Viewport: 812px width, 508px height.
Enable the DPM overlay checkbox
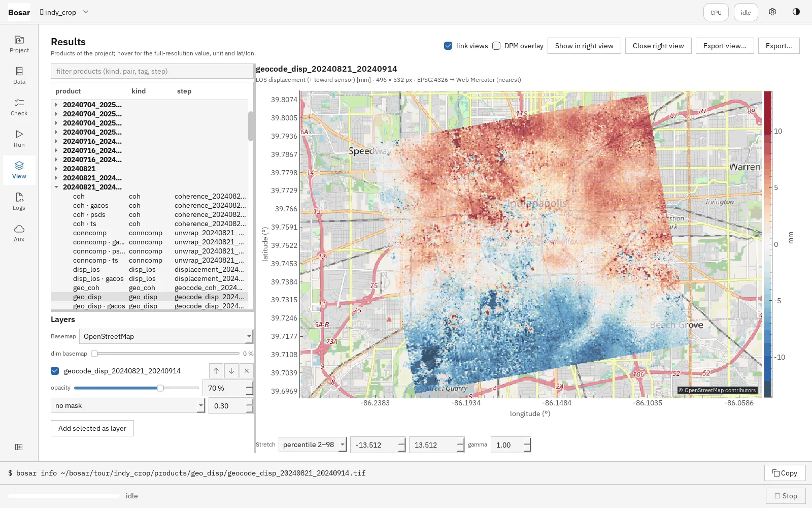[x=496, y=46]
